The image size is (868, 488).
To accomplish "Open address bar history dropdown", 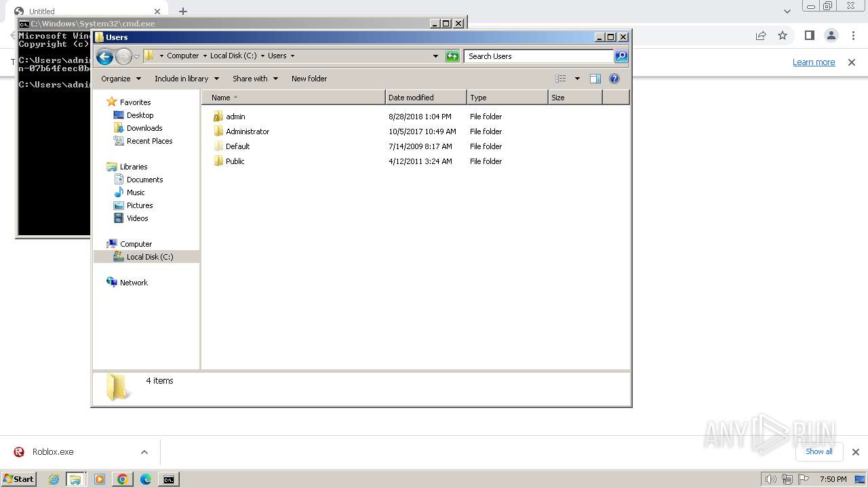I will (435, 56).
